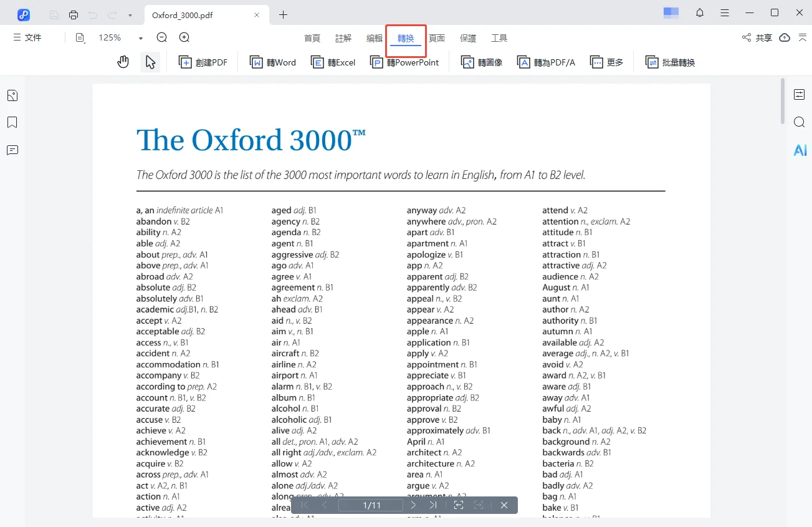812x527 pixels.
Task: Select the arrow cursor tool
Action: [150, 62]
